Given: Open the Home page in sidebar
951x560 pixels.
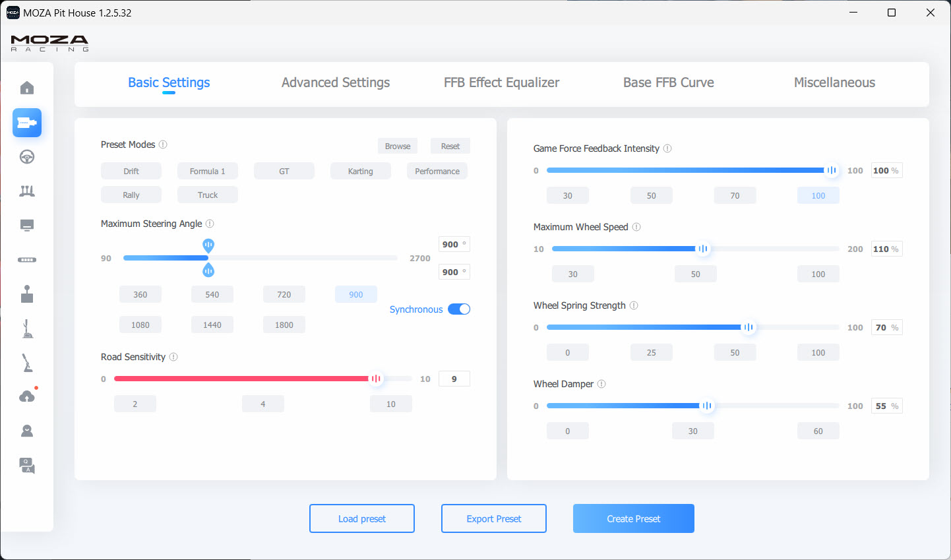Looking at the screenshot, I should point(27,88).
